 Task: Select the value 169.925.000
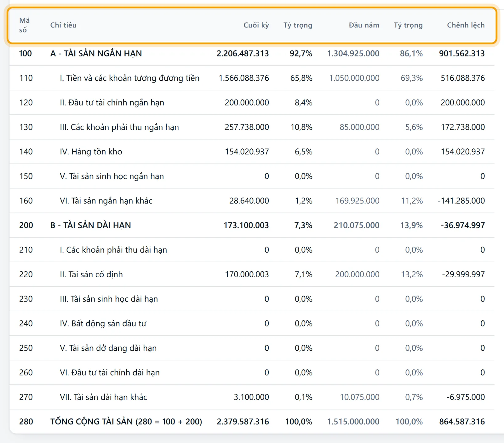pos(358,201)
